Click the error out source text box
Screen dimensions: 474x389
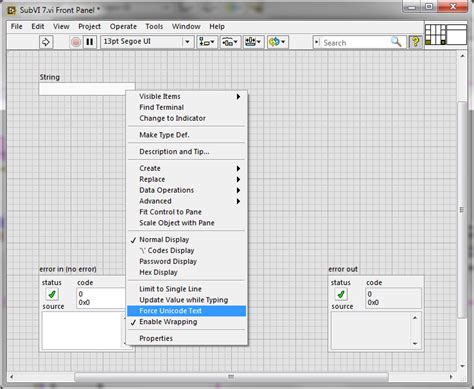[371, 330]
